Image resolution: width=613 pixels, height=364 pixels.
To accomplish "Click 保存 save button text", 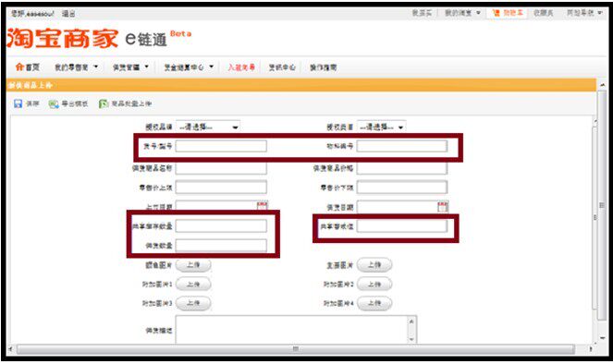I will click(32, 103).
